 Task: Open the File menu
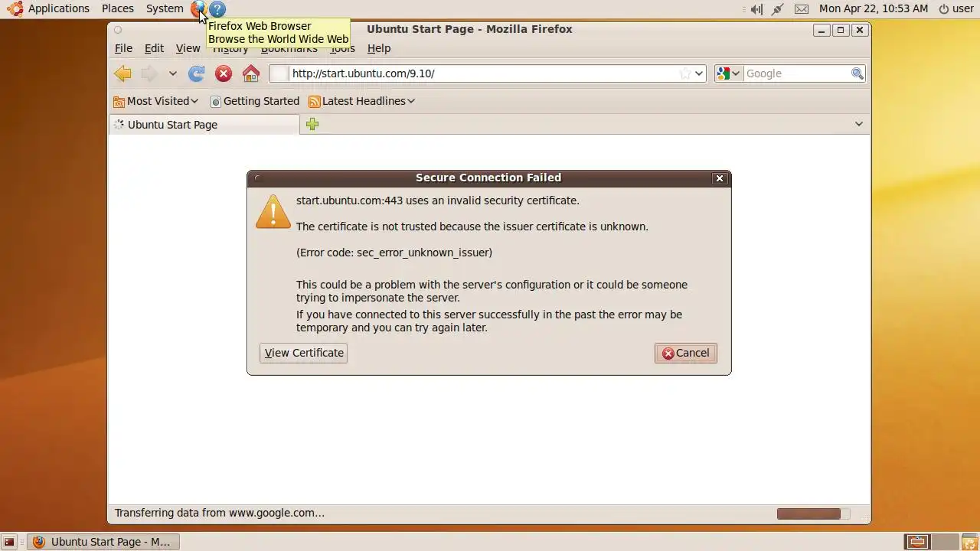pyautogui.click(x=123, y=48)
